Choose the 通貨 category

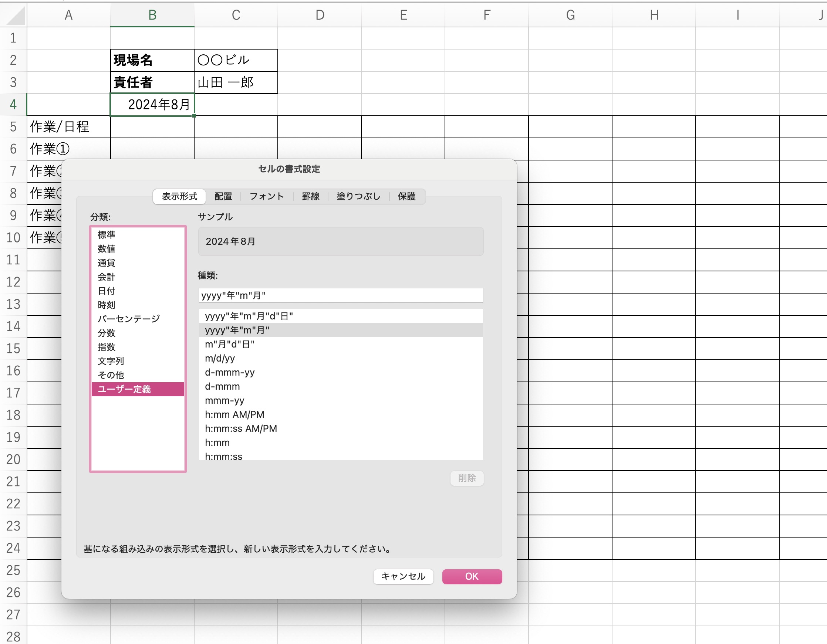pos(138,263)
